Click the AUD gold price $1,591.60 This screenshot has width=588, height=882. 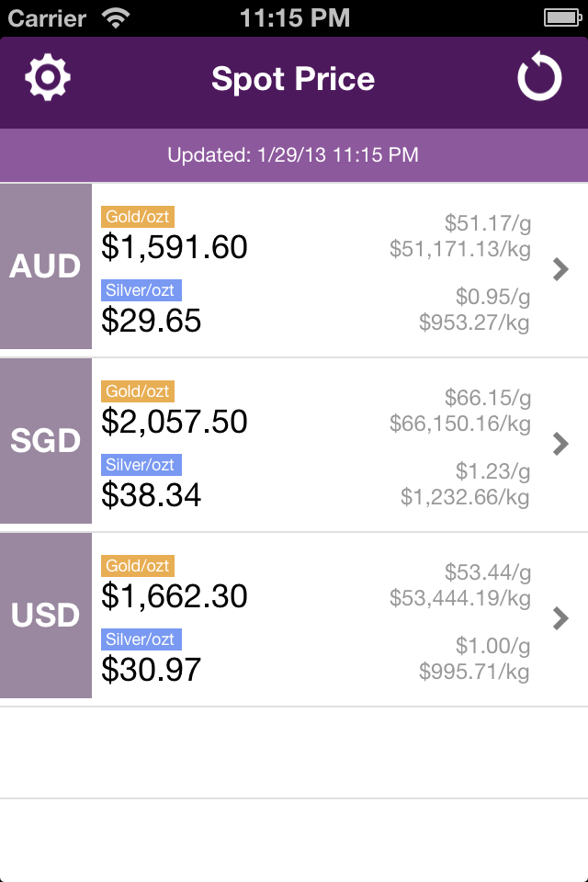pos(175,247)
